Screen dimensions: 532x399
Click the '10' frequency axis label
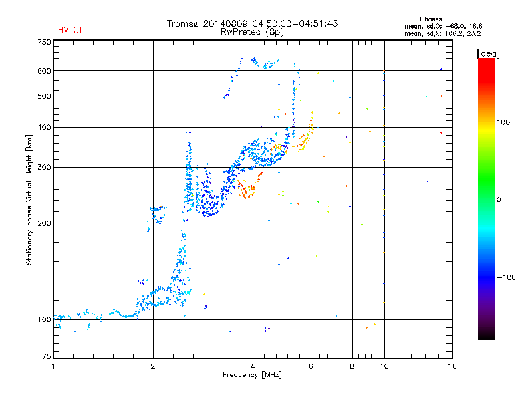pyautogui.click(x=384, y=366)
